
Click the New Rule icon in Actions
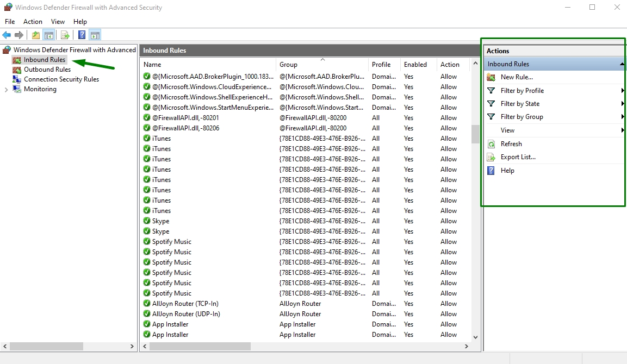tap(491, 77)
